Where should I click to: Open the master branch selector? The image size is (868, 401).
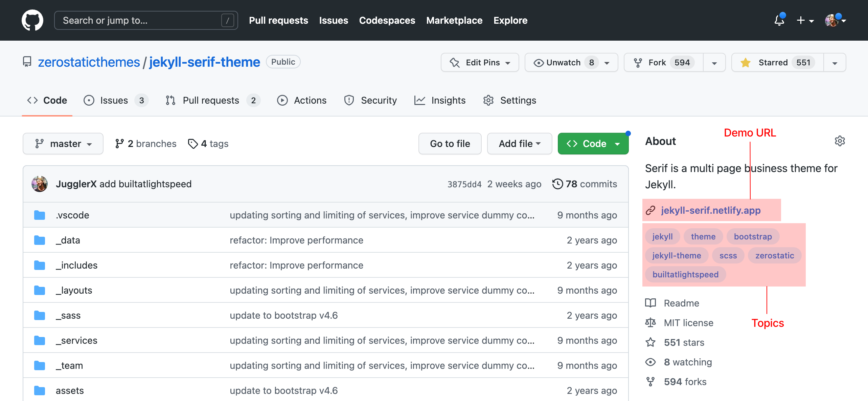pos(63,144)
